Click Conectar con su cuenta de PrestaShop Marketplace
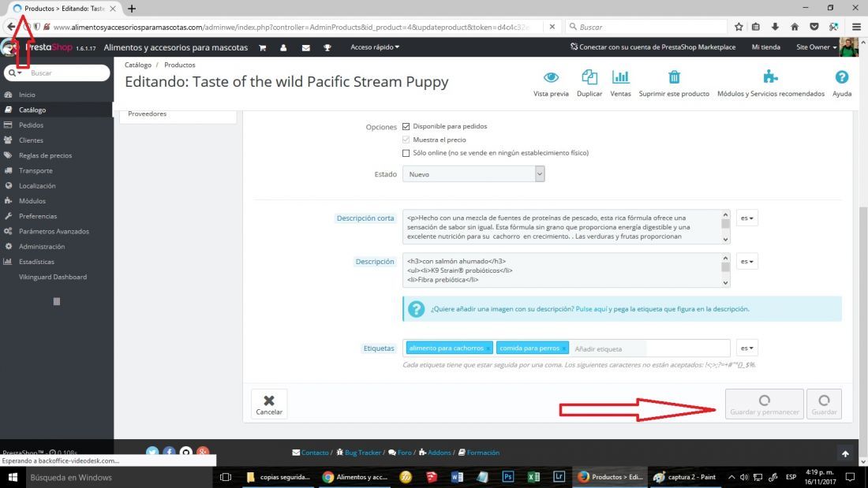 653,47
